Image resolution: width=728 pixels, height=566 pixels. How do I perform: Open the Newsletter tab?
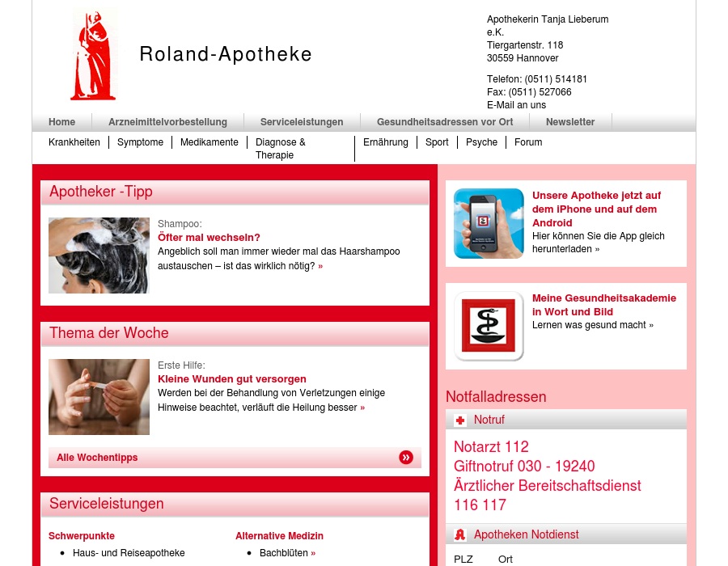[x=570, y=122]
